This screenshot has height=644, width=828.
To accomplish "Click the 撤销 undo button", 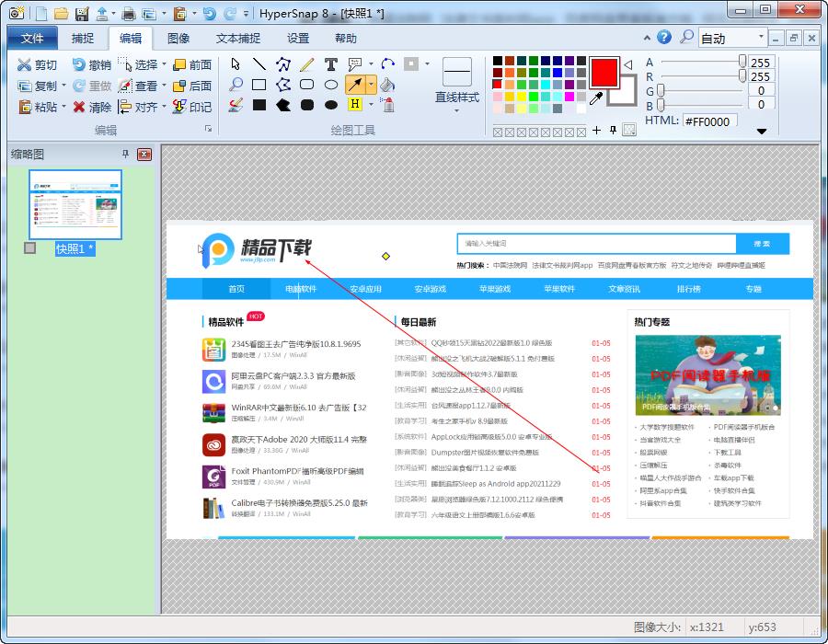I will coord(90,64).
